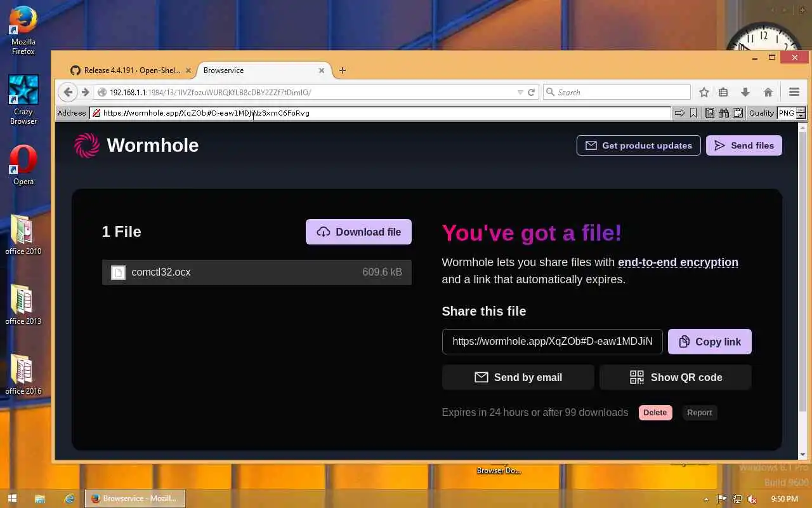Click the desktop analog clock gadget
The height and width of the screenshot is (508, 812).
763,38
